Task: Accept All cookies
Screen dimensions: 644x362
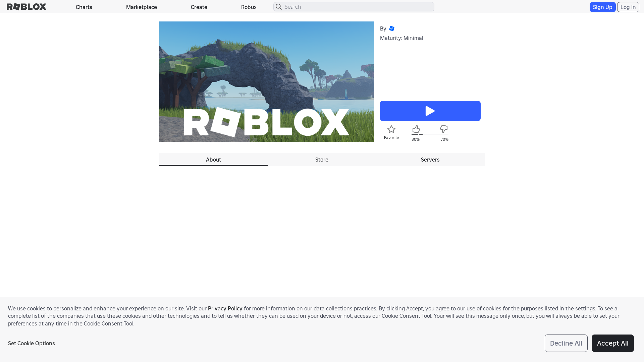Action: click(612, 343)
